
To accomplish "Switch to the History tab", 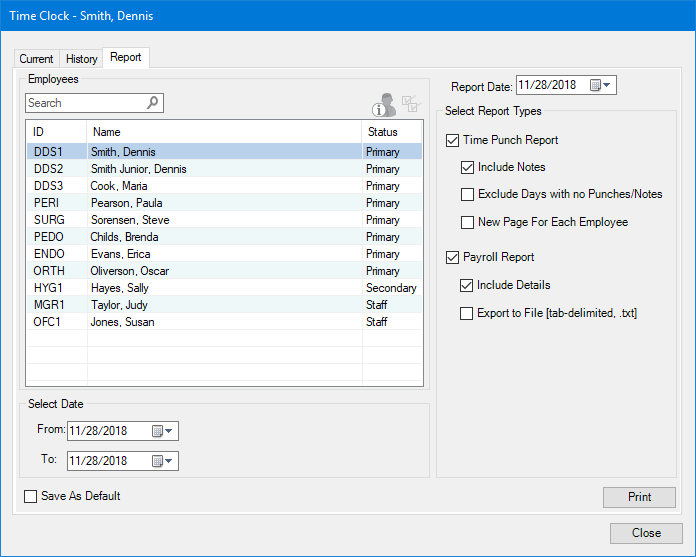I will [x=82, y=59].
